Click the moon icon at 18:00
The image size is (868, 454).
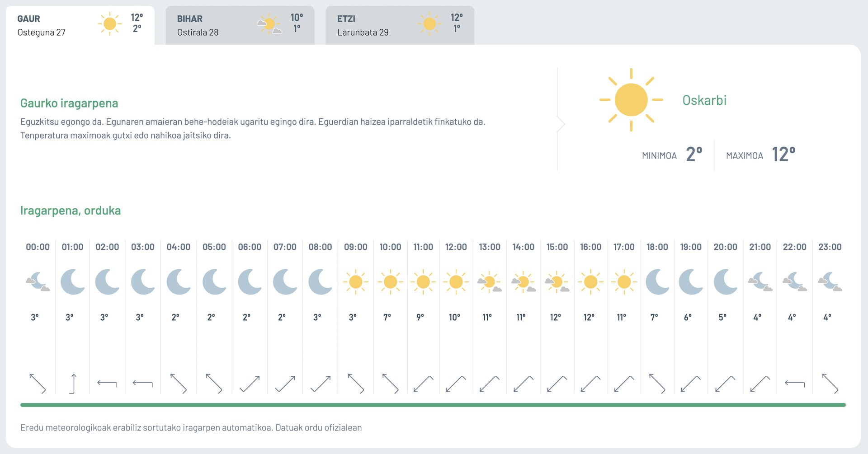click(x=657, y=282)
